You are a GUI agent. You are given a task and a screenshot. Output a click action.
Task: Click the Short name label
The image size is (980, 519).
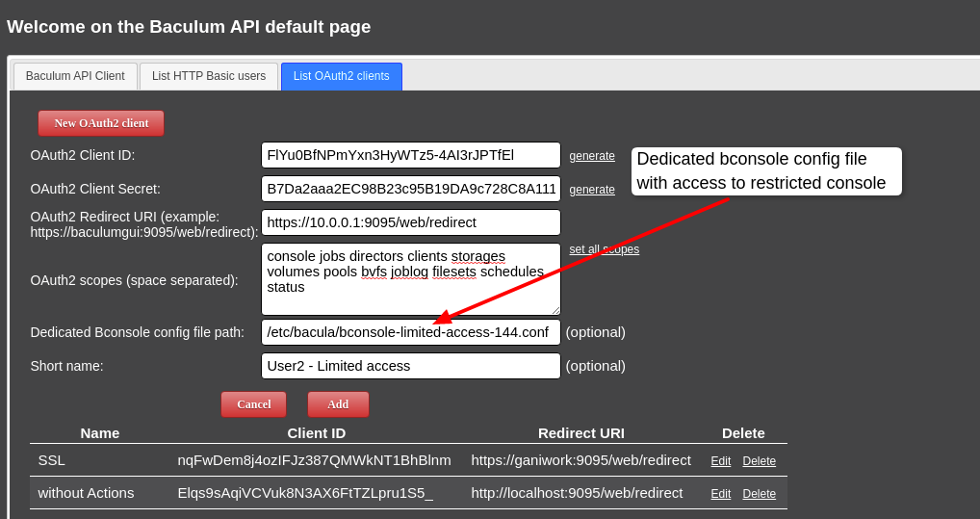(x=66, y=366)
